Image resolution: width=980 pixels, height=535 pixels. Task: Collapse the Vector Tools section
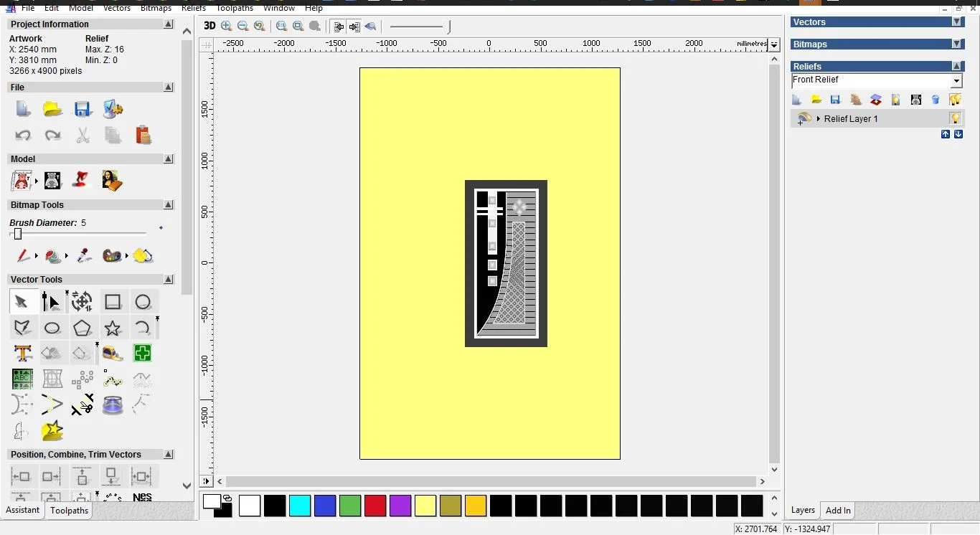click(x=169, y=279)
